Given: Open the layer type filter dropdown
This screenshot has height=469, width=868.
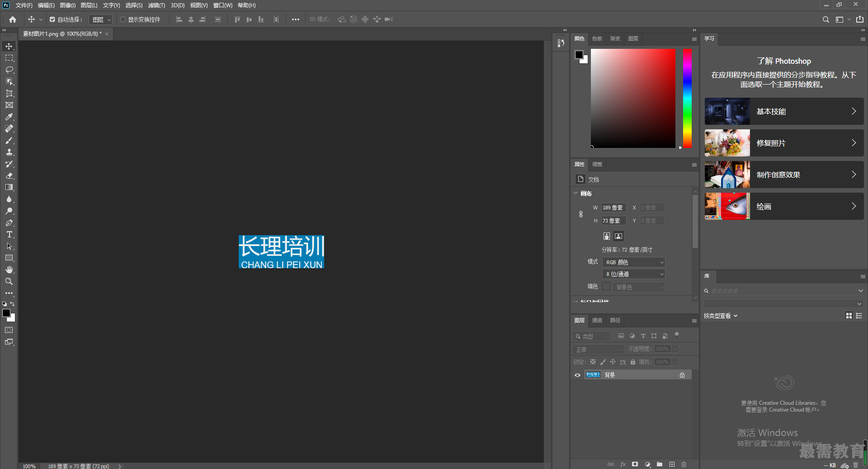Looking at the screenshot, I should pos(592,336).
